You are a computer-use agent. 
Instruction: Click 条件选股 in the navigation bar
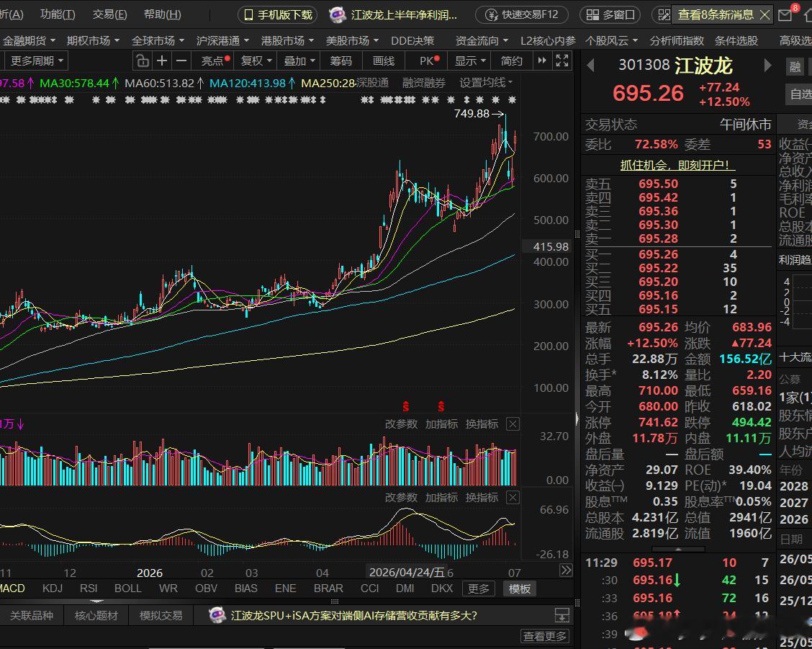coord(736,40)
